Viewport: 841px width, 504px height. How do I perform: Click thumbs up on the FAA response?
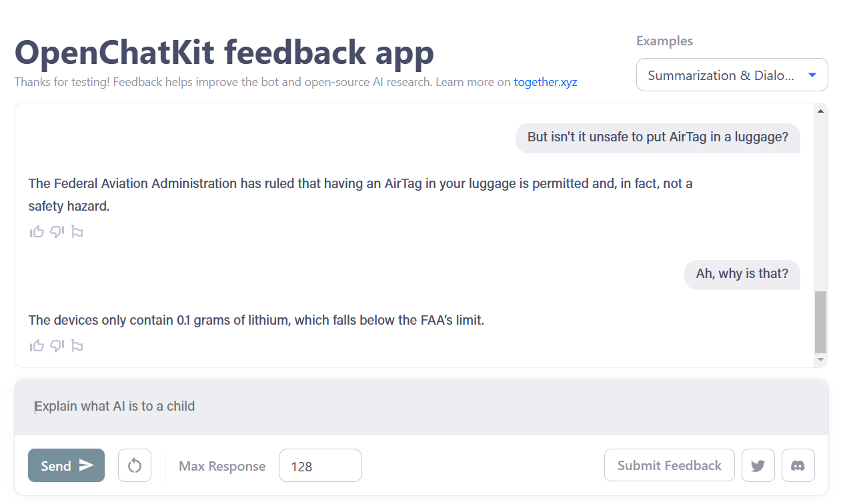pyautogui.click(x=37, y=231)
